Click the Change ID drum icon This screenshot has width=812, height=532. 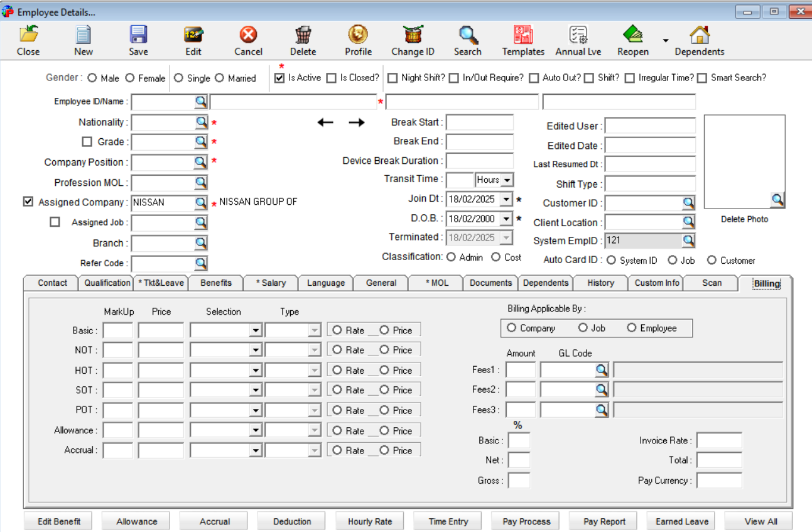pyautogui.click(x=413, y=35)
